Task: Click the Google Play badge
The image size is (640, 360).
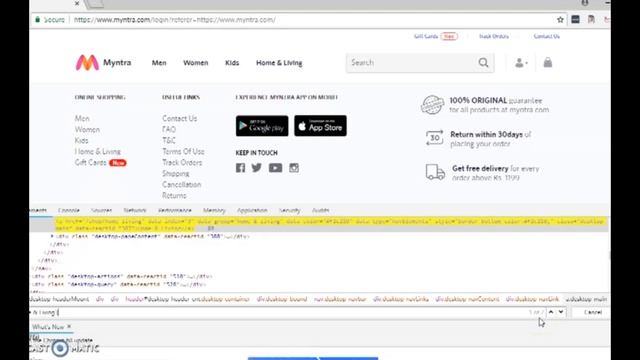Action: pos(262,126)
